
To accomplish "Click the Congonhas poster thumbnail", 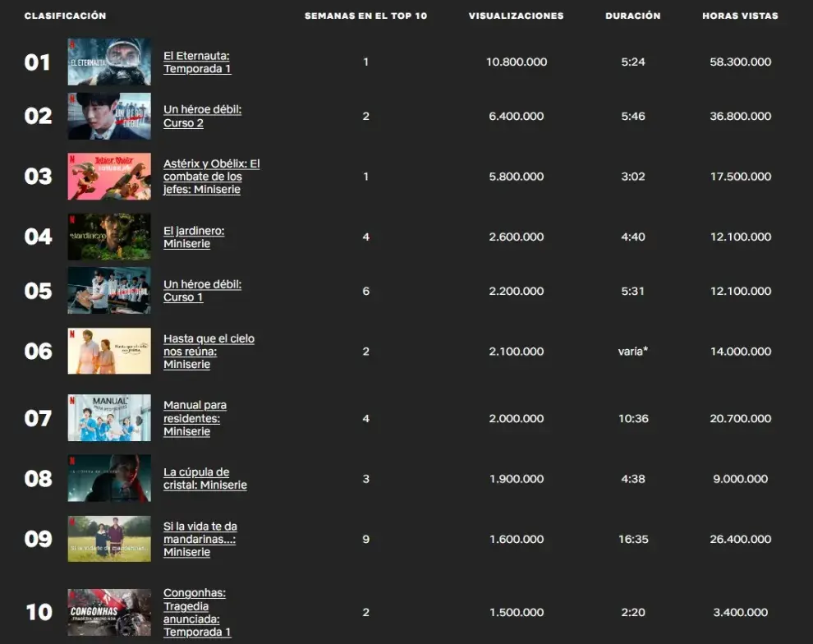I will coord(109,612).
